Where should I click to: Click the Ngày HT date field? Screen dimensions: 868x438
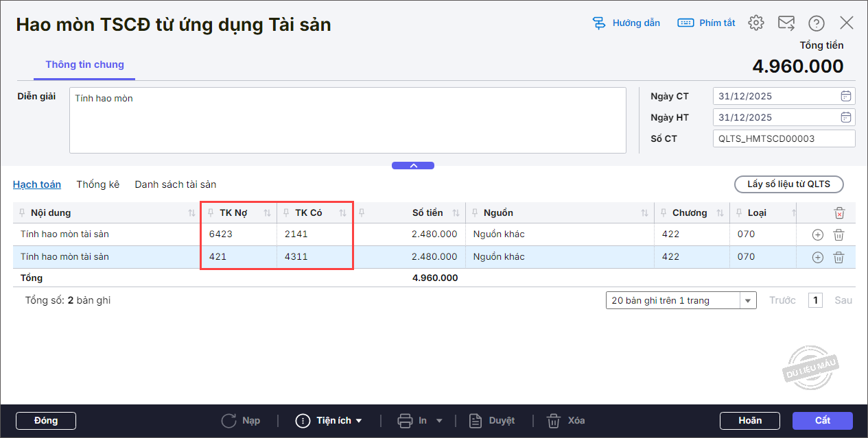coord(777,117)
